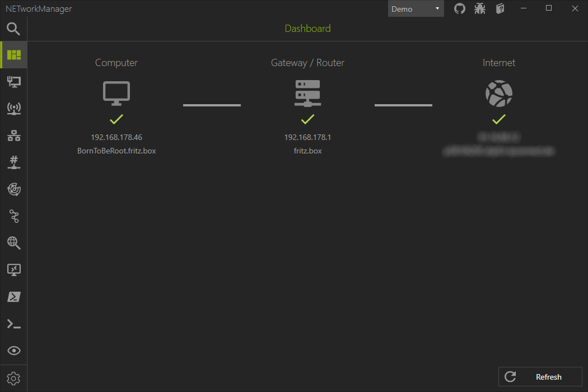Viewport: 588px width, 392px height.
Task: Launch the IP Scanner tool
Action: (13, 135)
